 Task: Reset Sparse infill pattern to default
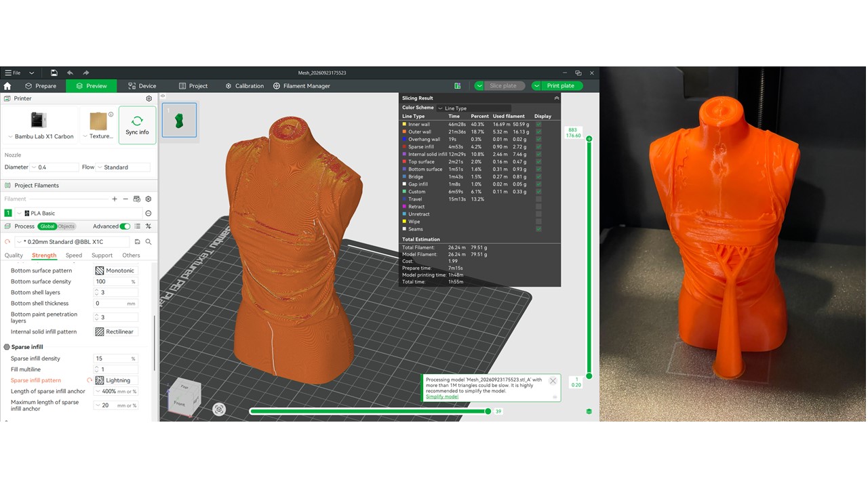(90, 380)
